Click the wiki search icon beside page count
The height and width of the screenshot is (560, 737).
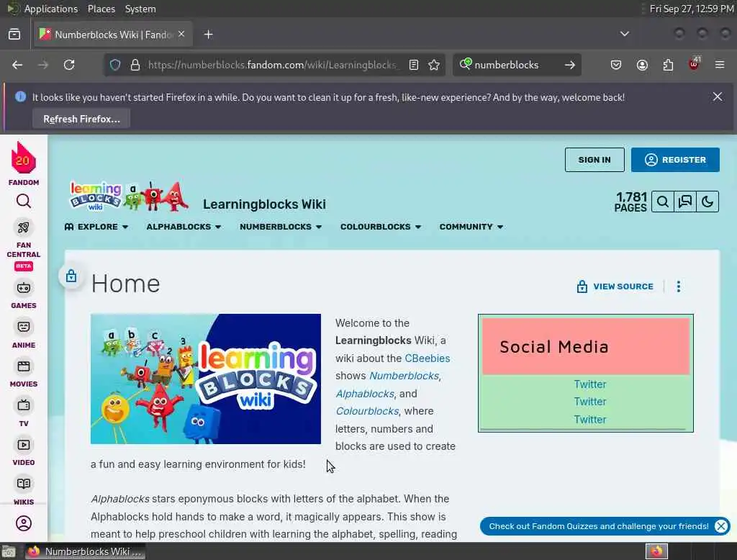click(663, 202)
